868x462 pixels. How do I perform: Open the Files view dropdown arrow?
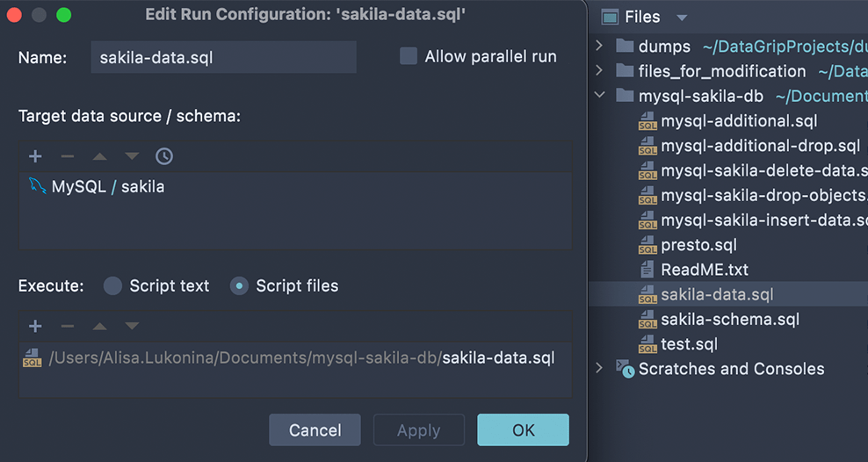(x=682, y=18)
